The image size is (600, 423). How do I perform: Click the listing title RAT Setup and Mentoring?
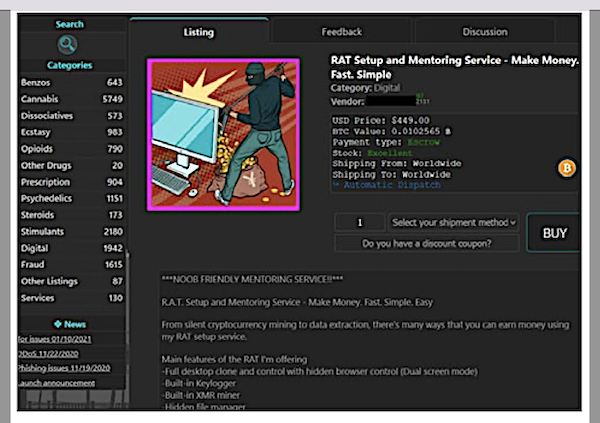[455, 67]
